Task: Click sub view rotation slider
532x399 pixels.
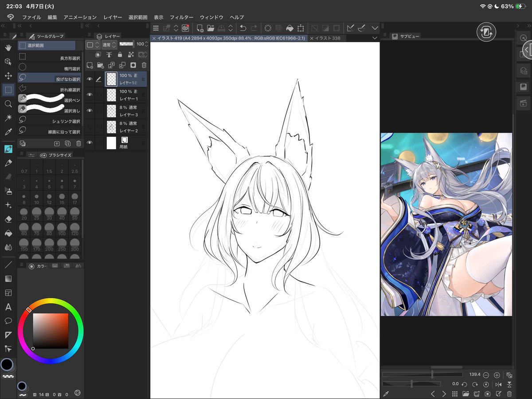Action: pyautogui.click(x=411, y=383)
